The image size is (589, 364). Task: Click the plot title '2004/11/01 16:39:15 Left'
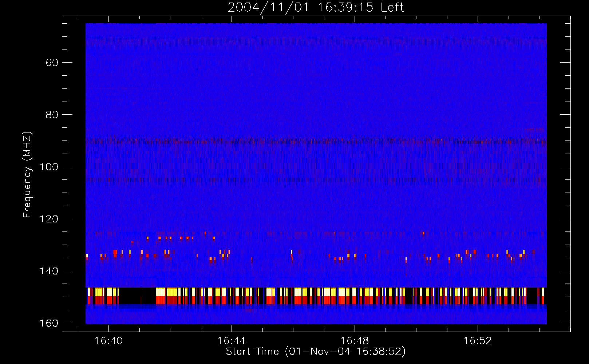point(316,7)
